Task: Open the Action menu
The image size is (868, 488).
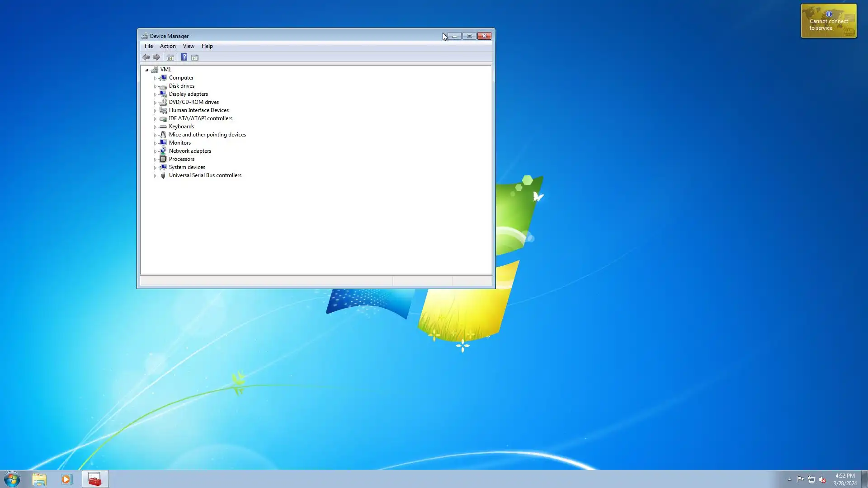Action: click(168, 46)
